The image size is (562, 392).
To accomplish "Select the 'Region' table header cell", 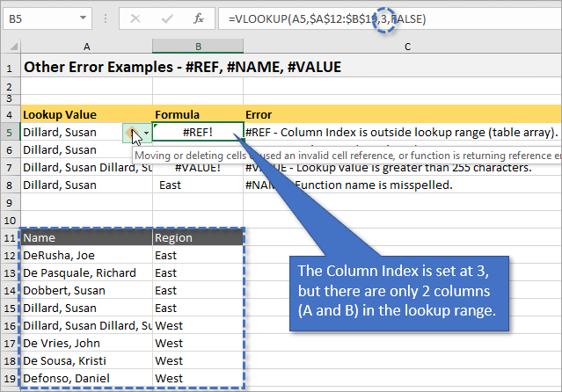I will [197, 237].
